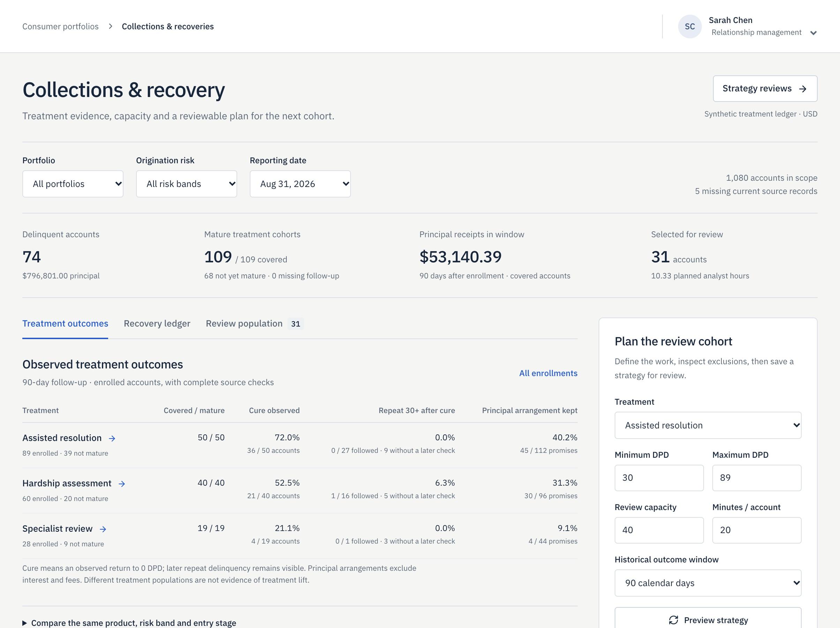Open the Reporting date dropdown
The width and height of the screenshot is (840, 628).
300,184
